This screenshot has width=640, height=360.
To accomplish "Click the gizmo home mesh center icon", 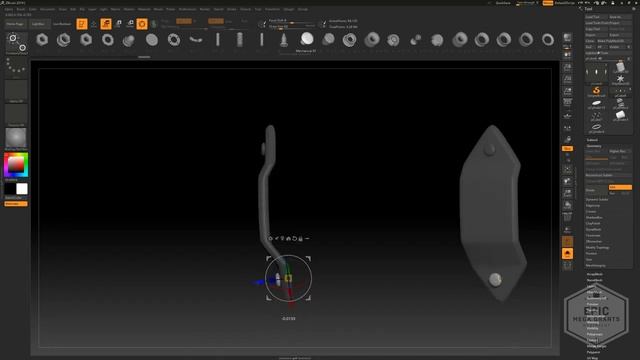I will point(289,238).
